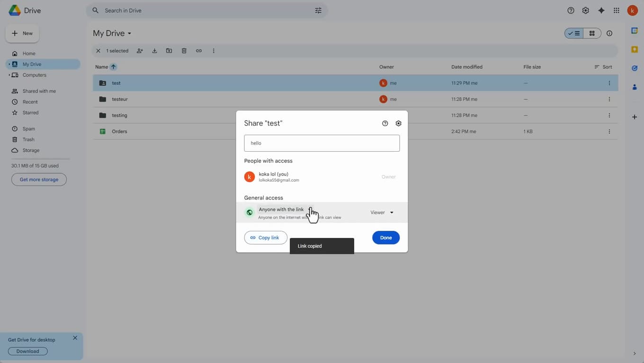This screenshot has width=644, height=363.
Task: Click trash icon in selection toolbar
Action: point(184,51)
